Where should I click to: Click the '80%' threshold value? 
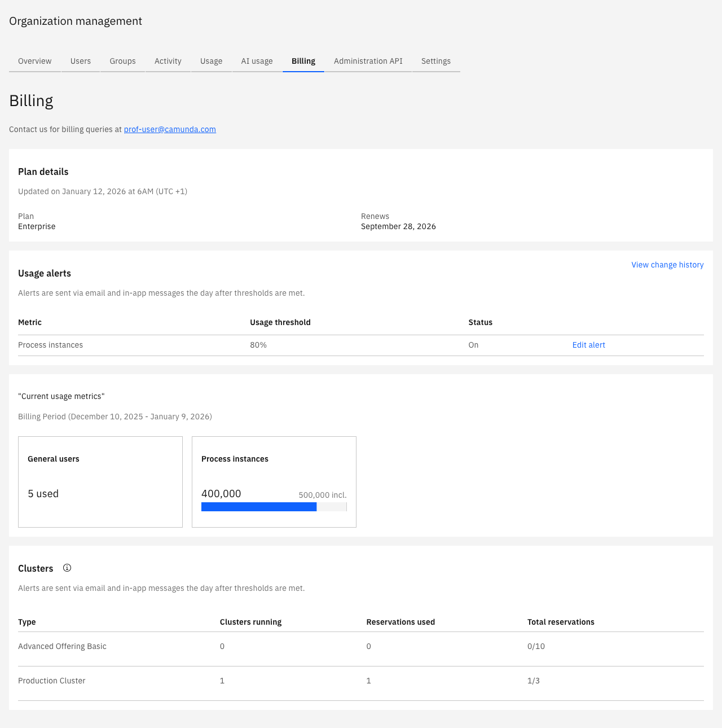[x=258, y=345]
